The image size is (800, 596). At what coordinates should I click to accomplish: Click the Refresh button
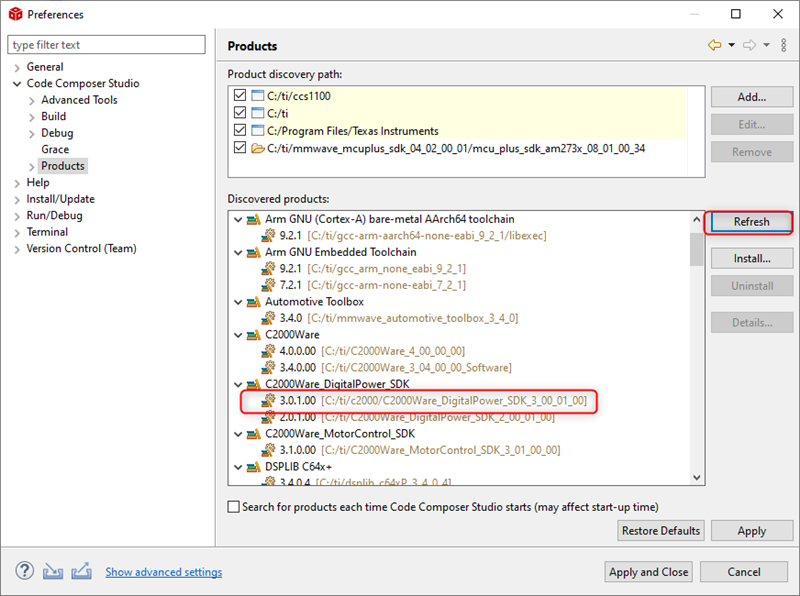click(752, 221)
